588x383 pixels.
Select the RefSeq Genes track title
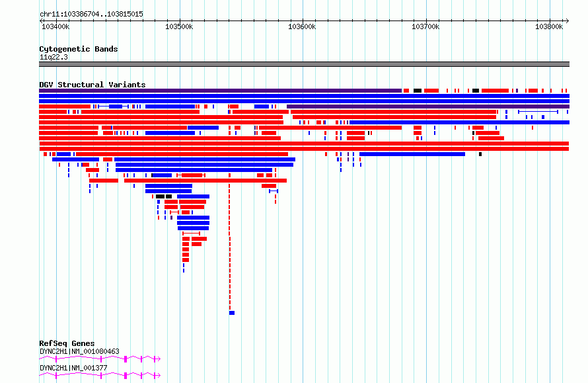(67, 343)
